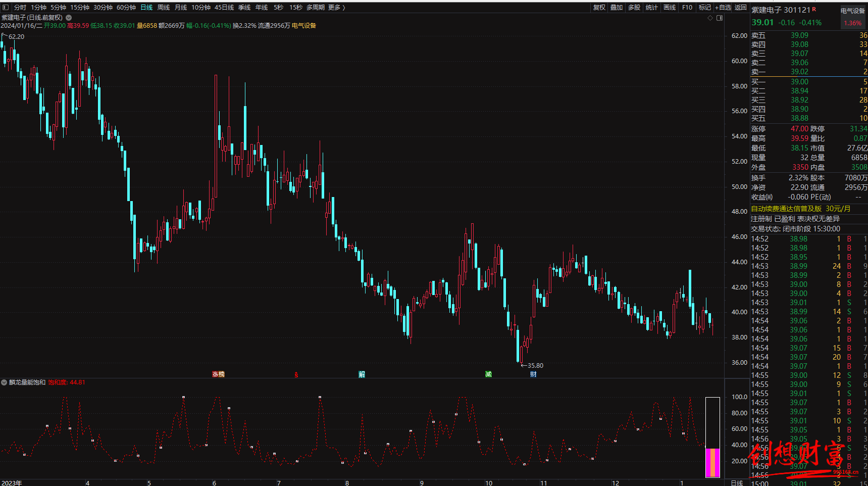
Task: Switch to 分时 intraday chart
Action: [x=20, y=8]
